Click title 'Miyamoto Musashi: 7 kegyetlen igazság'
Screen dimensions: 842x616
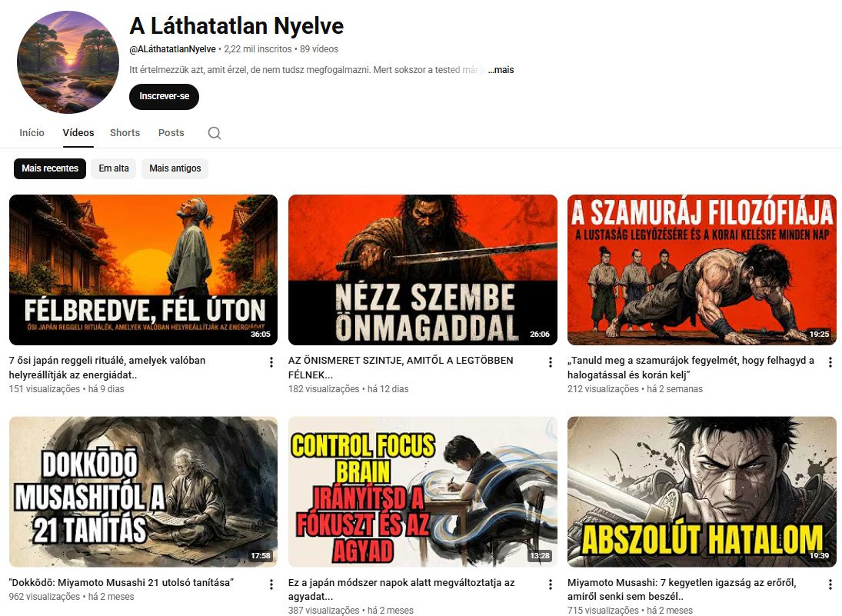[681, 589]
